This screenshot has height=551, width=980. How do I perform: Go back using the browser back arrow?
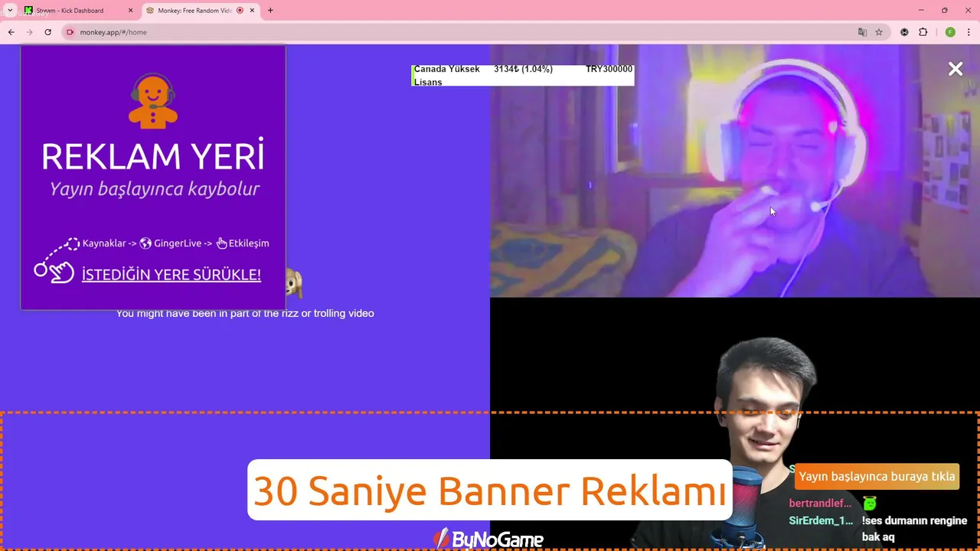click(11, 32)
